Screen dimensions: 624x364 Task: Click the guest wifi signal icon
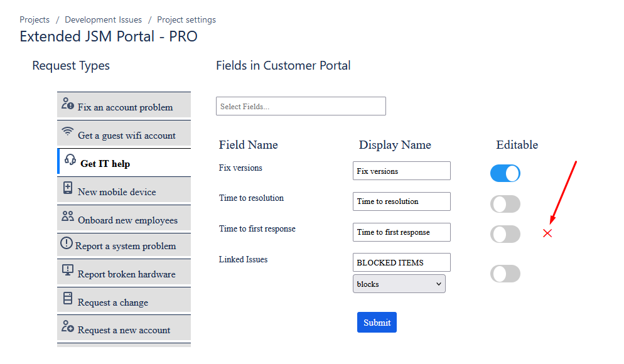(x=68, y=132)
